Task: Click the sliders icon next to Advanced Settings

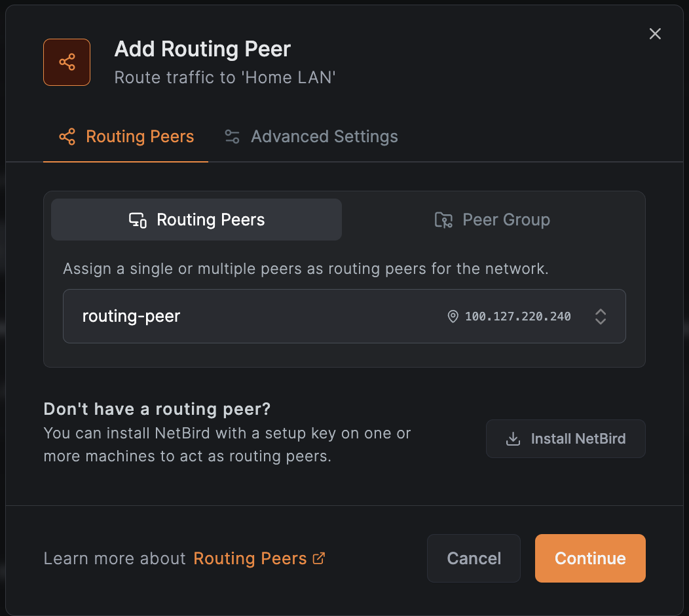Action: point(231,137)
